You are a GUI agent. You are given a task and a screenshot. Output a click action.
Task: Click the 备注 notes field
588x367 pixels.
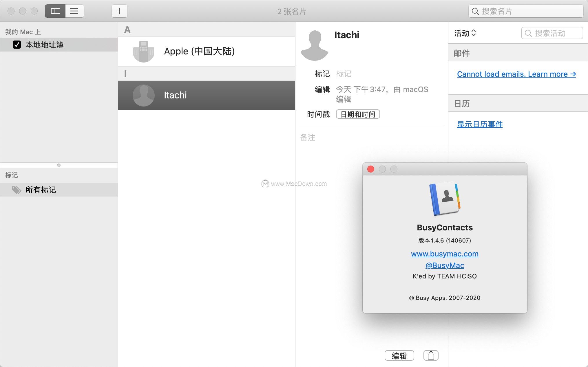tap(308, 137)
